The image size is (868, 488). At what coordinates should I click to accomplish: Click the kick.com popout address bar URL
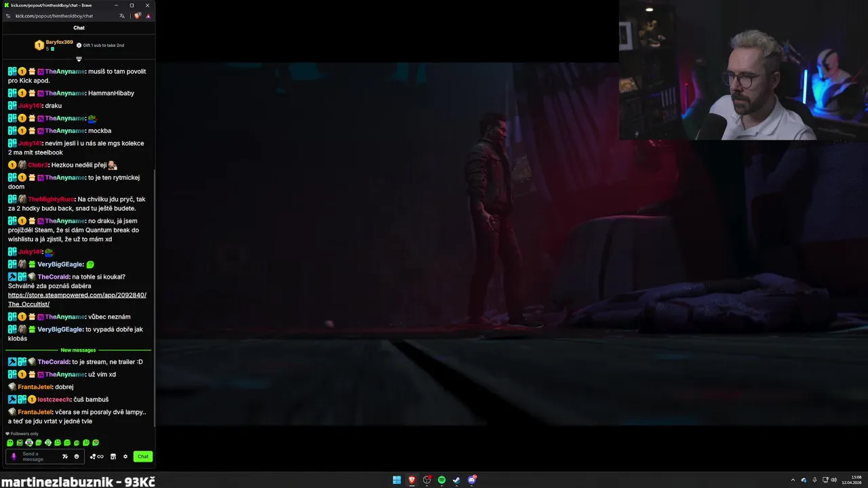point(54,16)
